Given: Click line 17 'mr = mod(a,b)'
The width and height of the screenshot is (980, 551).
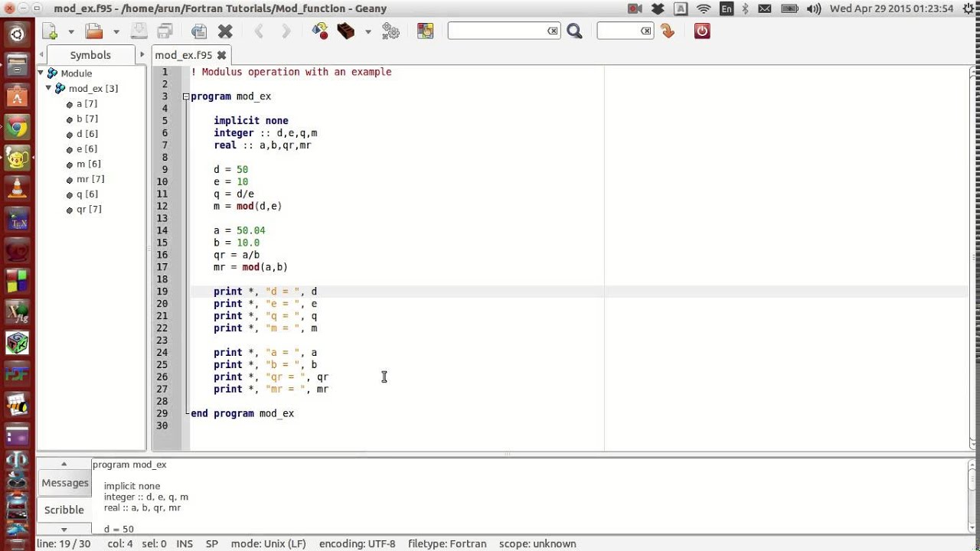Looking at the screenshot, I should tap(250, 267).
